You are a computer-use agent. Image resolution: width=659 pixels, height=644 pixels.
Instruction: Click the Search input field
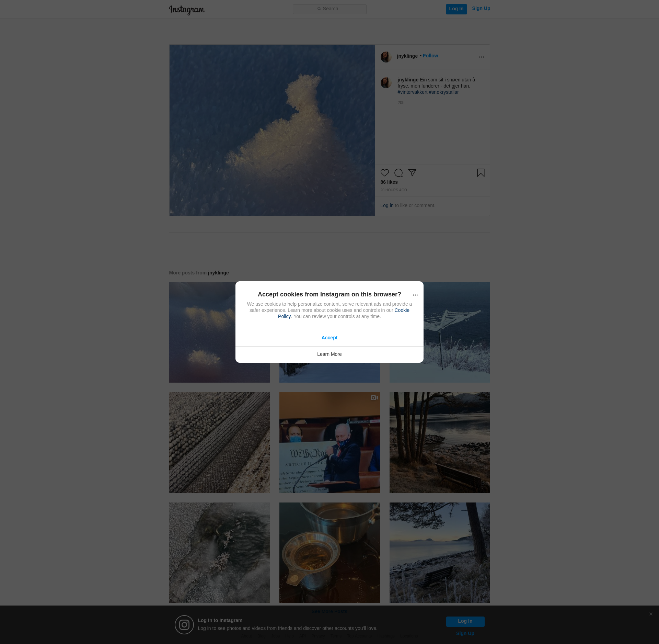[x=329, y=9]
